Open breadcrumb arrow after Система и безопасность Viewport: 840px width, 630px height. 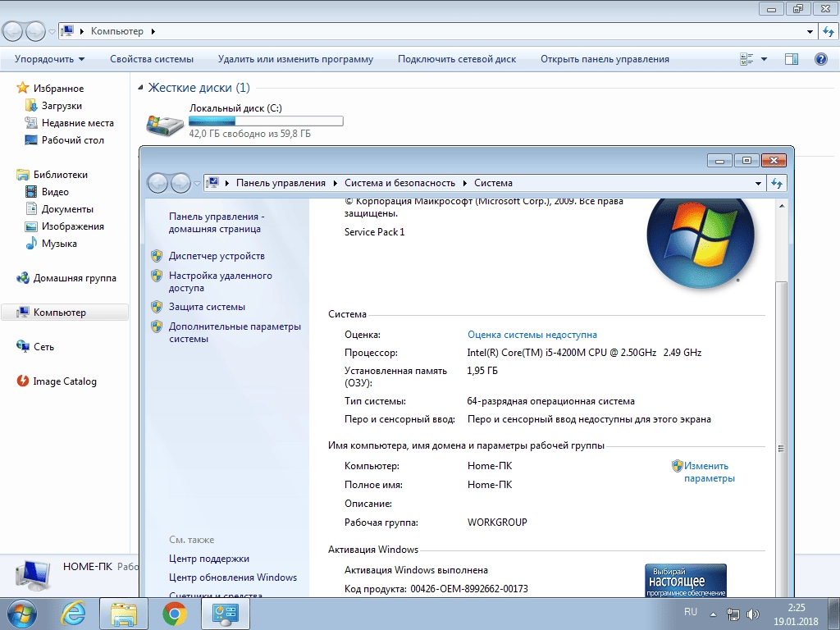(464, 183)
